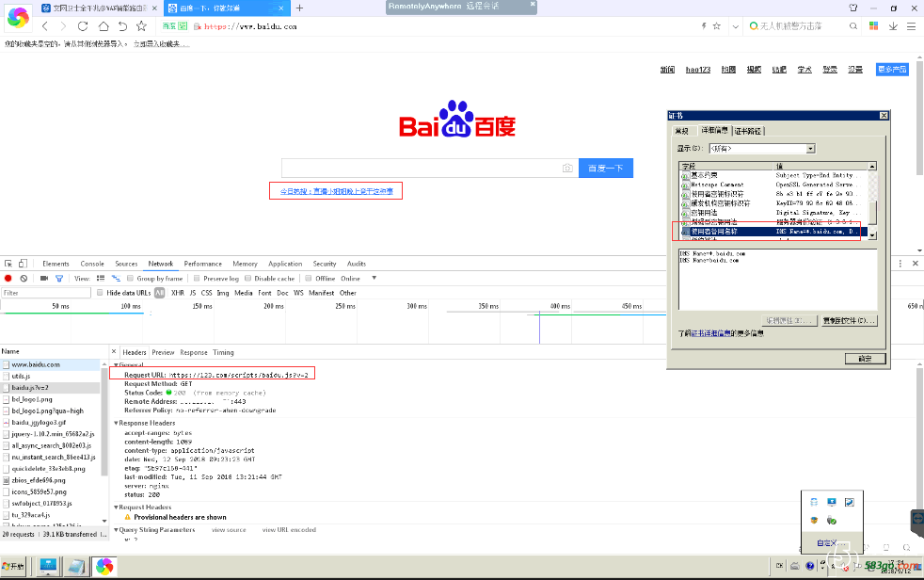Open the Preview tab of the request details
Viewport: 924px width, 580px height.
coord(163,352)
